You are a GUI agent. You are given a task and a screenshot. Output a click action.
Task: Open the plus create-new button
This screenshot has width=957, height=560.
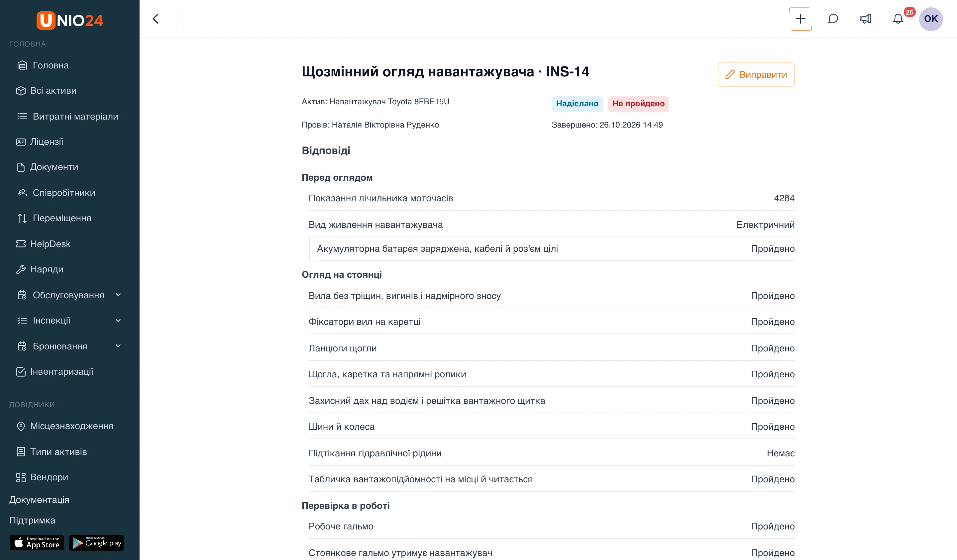[x=800, y=19]
